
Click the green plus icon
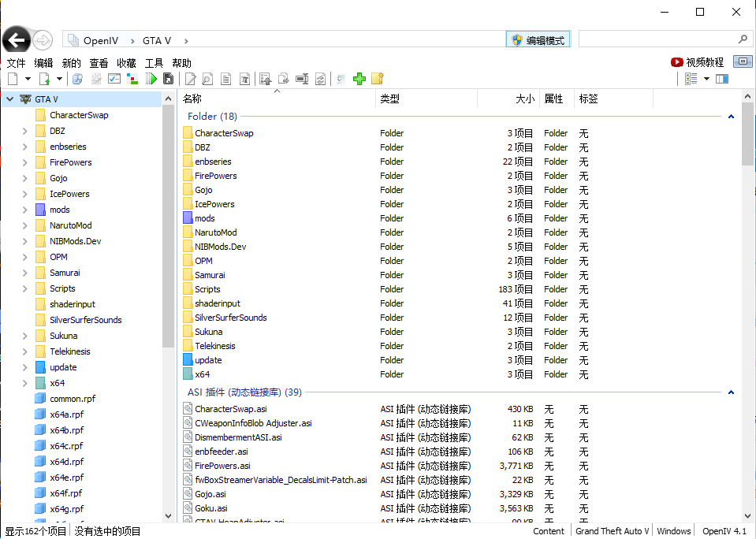(x=359, y=79)
